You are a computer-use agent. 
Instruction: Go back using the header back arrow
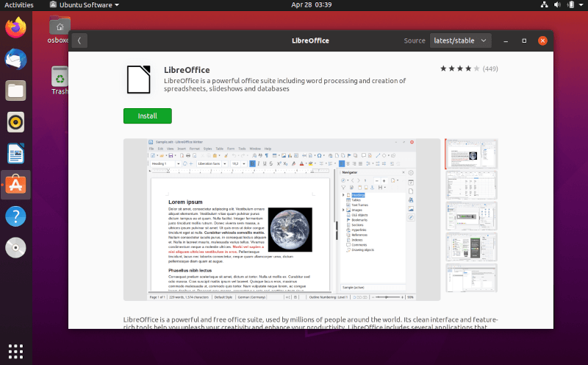point(79,40)
